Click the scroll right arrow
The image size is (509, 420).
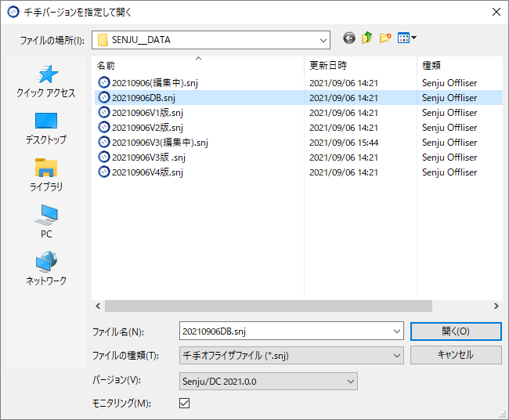496,306
